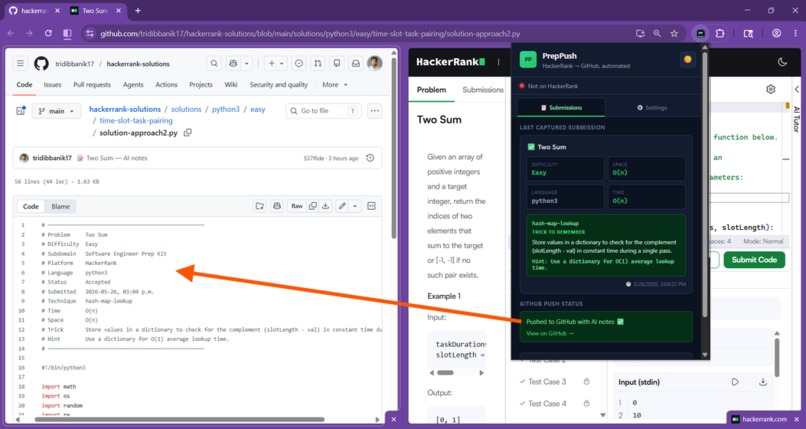Edit this file with the pencil icon

click(x=342, y=206)
